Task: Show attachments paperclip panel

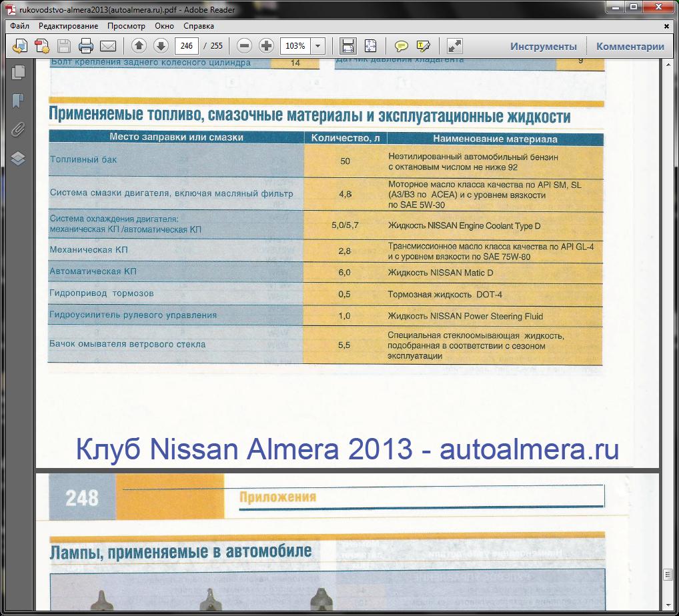Action: [x=18, y=129]
